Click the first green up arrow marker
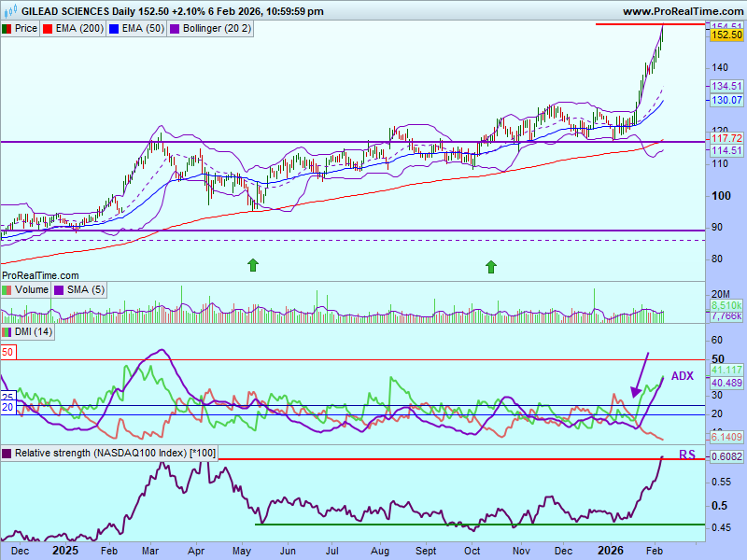747x560 pixels. tap(252, 266)
